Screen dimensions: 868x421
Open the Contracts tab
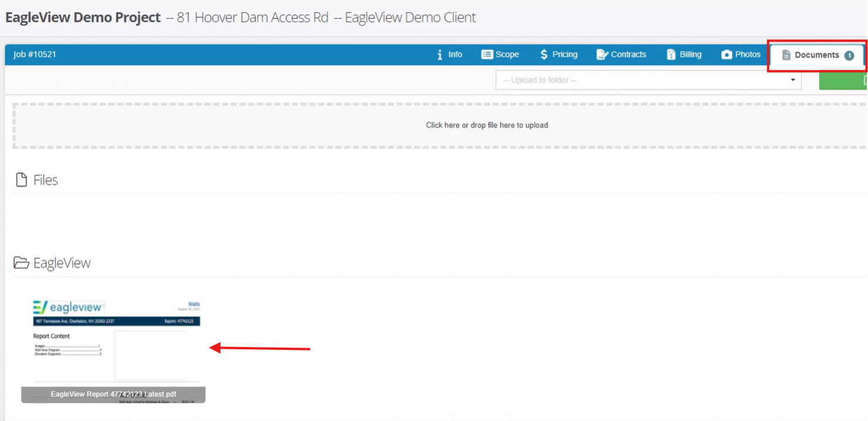[621, 55]
